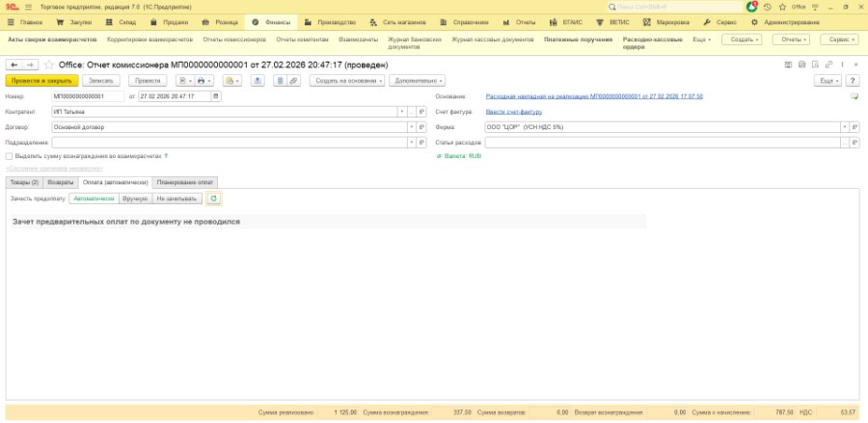Add document to favorites with star icon
The image size is (868, 423).
click(x=49, y=65)
